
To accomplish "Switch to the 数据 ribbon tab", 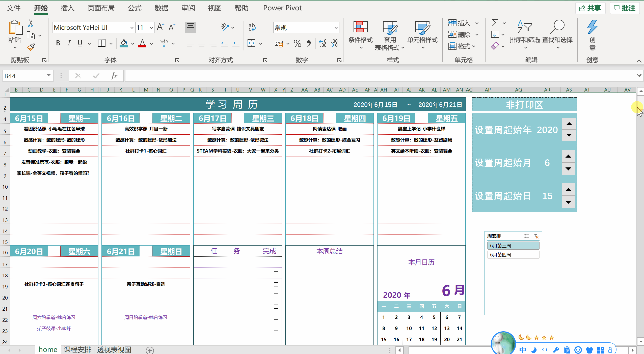I will click(x=162, y=8).
